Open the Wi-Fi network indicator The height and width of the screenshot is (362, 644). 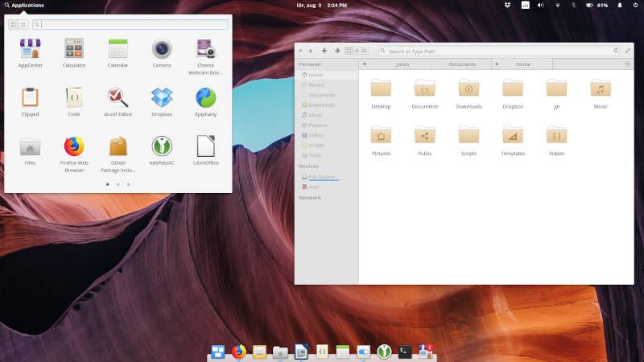point(557,6)
